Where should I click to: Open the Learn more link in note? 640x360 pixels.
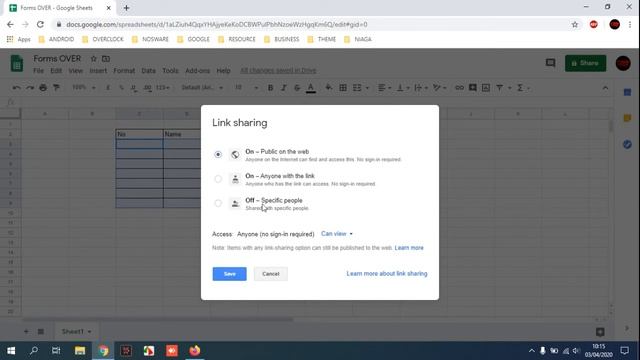pos(409,248)
